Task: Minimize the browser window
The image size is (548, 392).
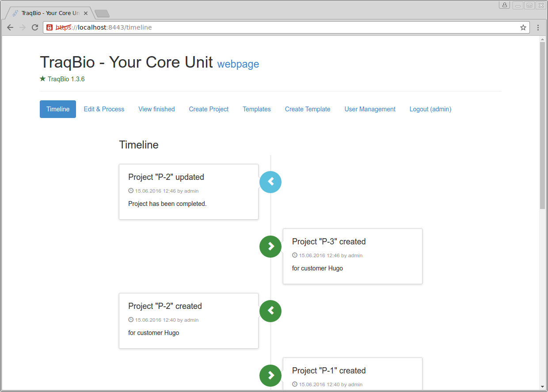Action: (518, 5)
